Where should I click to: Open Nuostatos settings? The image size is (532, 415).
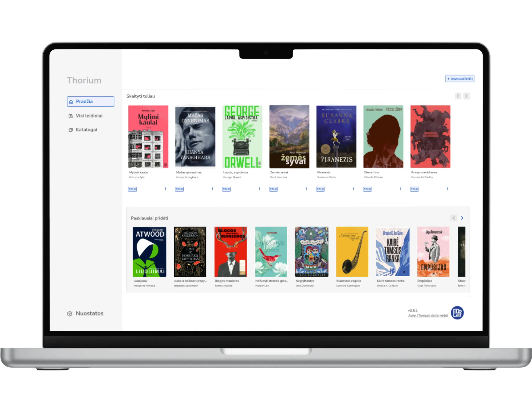(x=85, y=313)
